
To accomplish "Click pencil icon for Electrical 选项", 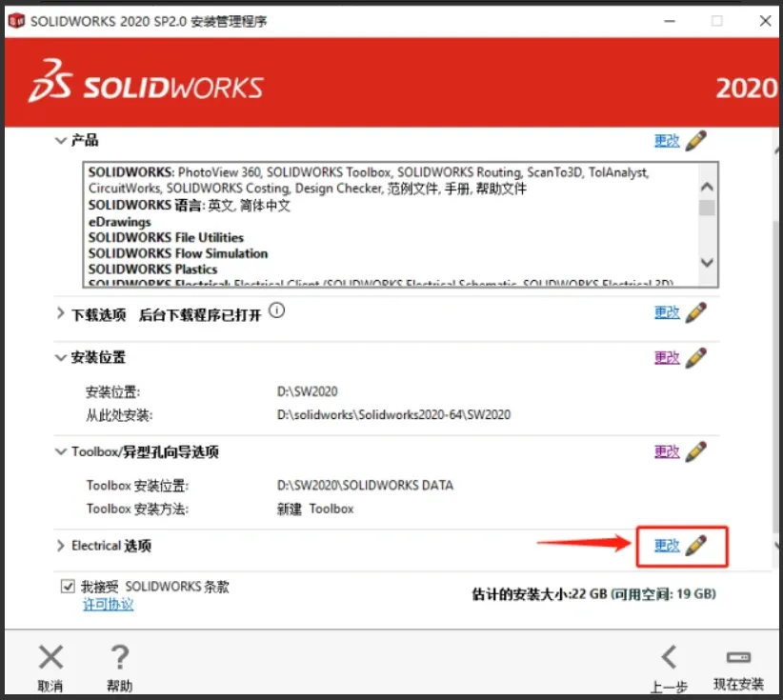I will [x=695, y=545].
